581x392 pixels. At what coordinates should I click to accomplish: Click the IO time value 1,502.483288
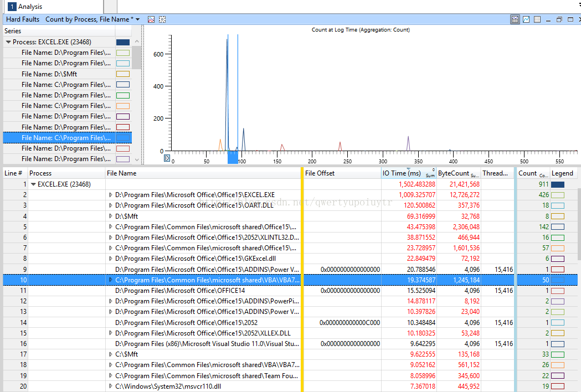pyautogui.click(x=417, y=184)
